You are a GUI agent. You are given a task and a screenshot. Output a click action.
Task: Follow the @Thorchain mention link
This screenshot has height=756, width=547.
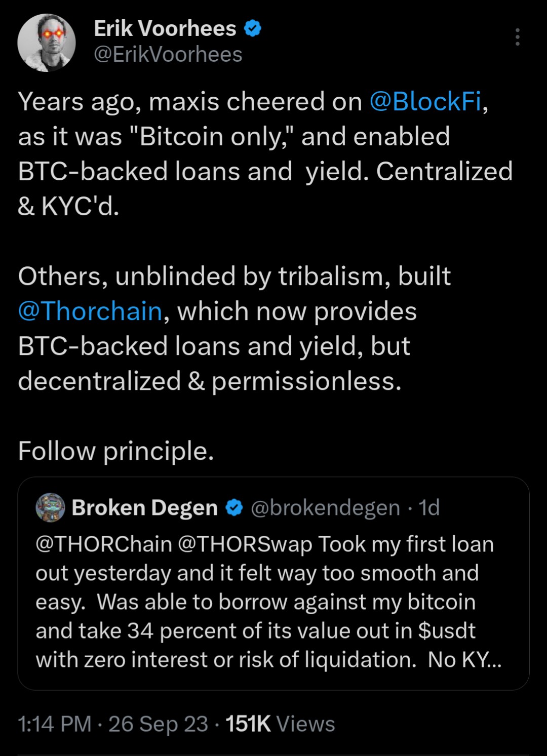click(x=90, y=311)
